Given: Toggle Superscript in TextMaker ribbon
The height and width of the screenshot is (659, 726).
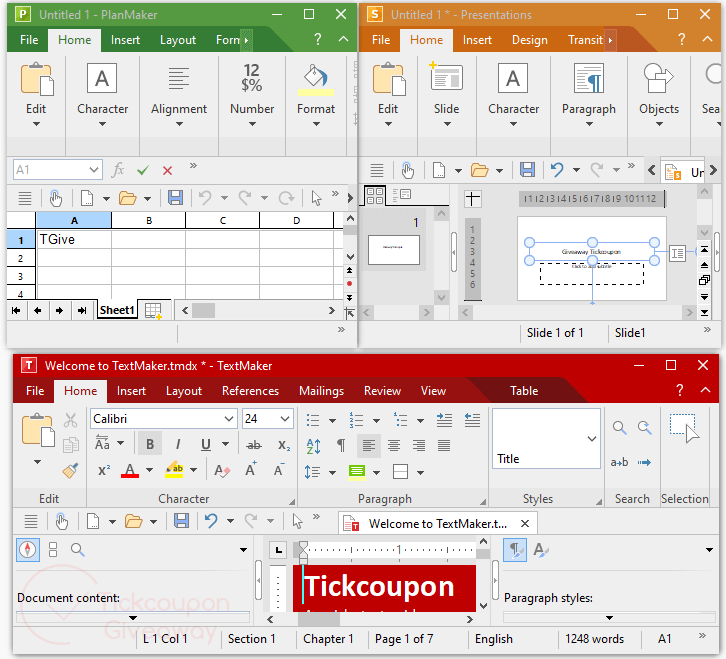Looking at the screenshot, I should [x=104, y=471].
